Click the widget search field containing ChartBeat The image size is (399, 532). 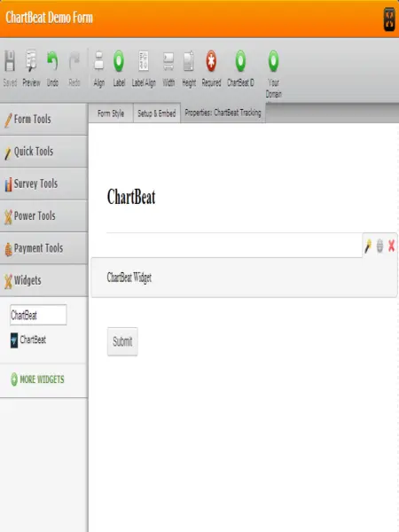[x=38, y=315]
